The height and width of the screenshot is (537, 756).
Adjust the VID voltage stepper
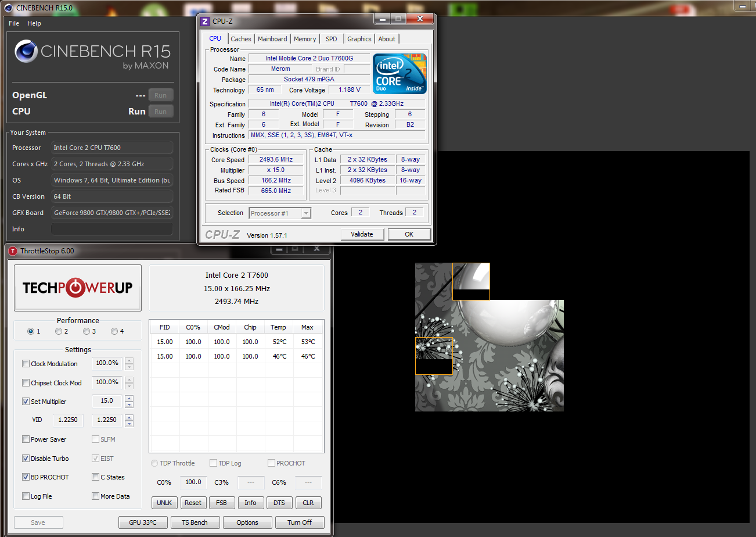tap(129, 420)
